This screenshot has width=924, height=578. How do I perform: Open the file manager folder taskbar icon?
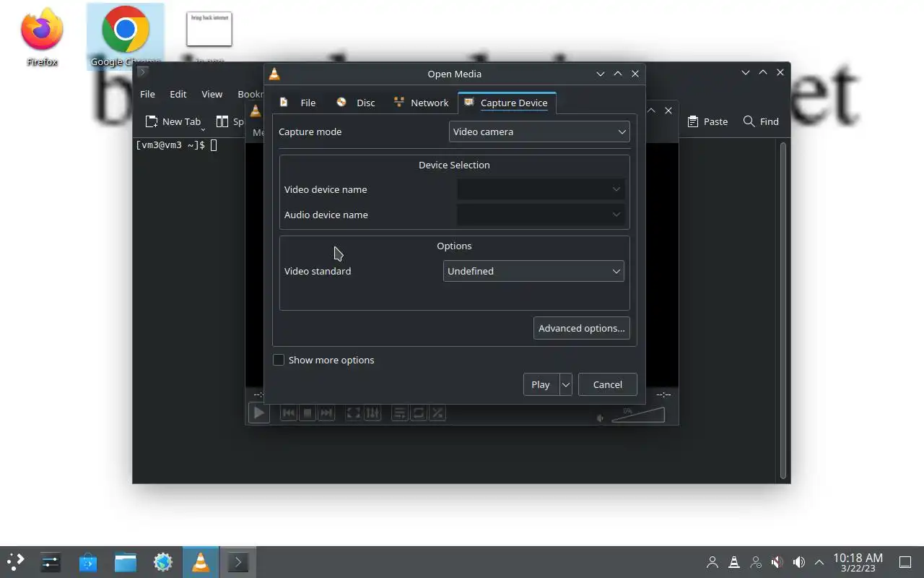coord(126,562)
